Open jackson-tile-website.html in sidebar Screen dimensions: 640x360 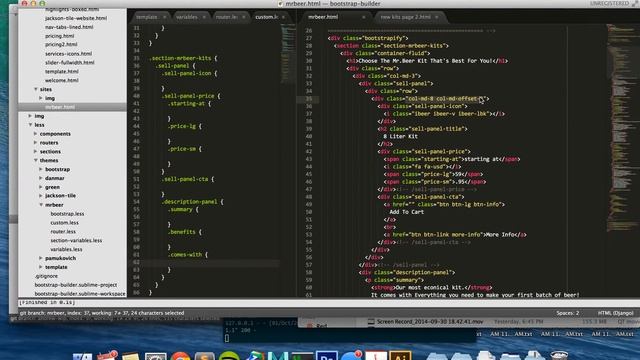tap(76, 18)
